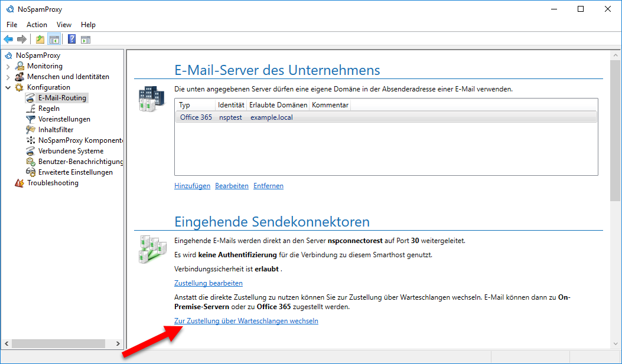Viewport: 622px width, 364px height.
Task: Click the Menschen und Identitäten icon
Action: [19, 77]
